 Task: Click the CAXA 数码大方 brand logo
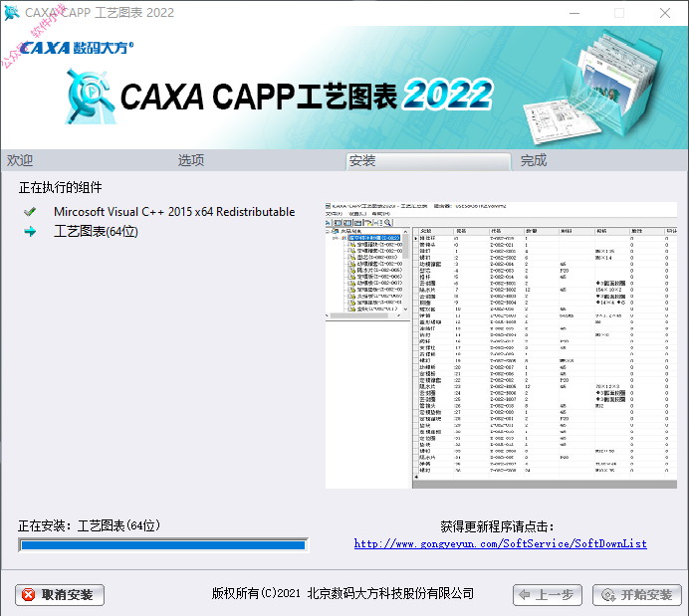[77, 48]
